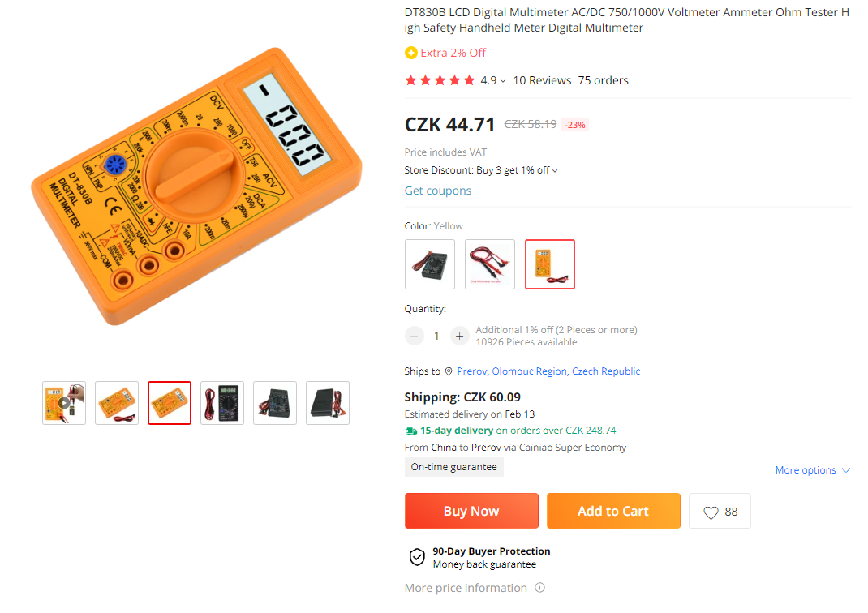Play the video thumbnail of the multimeter
Screen dimensions: 868x613
(x=64, y=403)
